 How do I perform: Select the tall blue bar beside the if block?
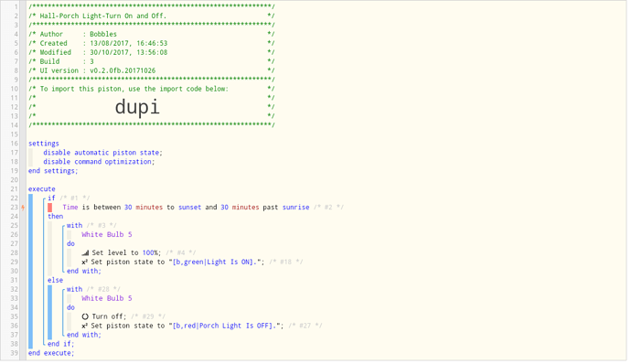30,272
